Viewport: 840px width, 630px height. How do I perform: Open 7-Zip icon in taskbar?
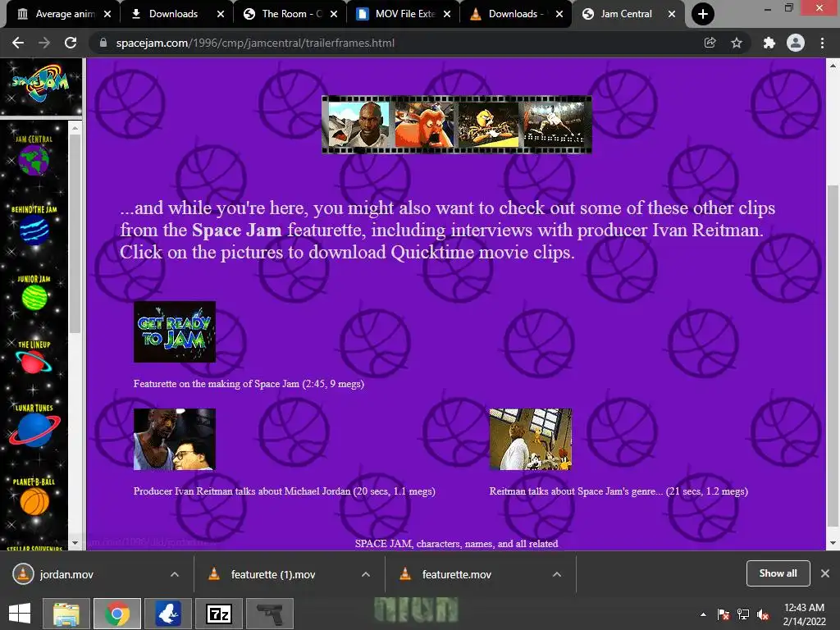219,614
